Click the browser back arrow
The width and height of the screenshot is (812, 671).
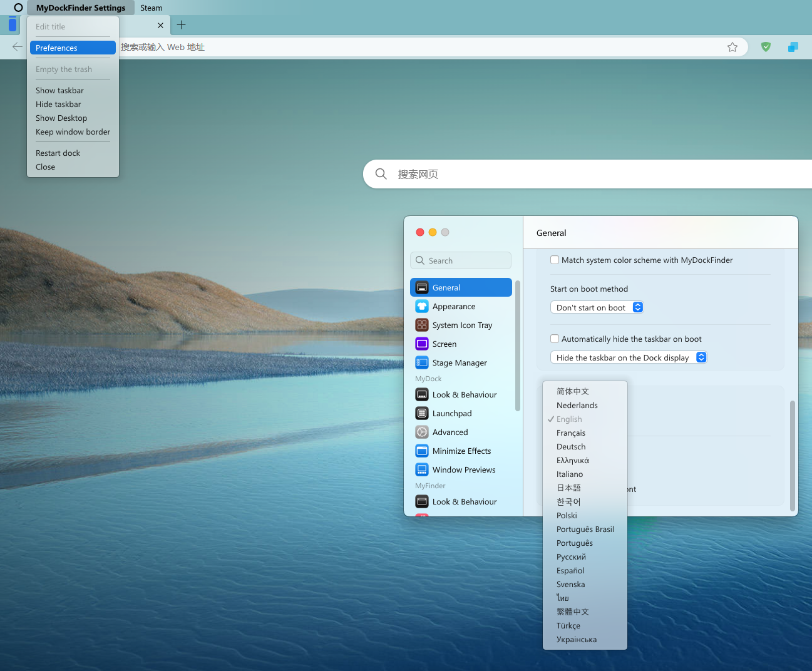tap(18, 47)
